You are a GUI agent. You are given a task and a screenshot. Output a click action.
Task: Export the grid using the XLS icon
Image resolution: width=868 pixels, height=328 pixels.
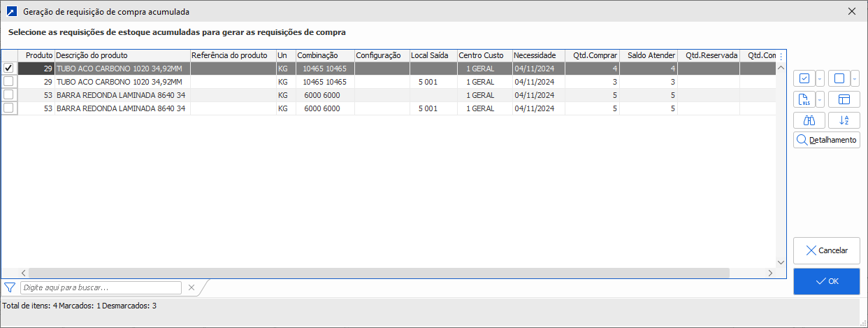point(804,99)
